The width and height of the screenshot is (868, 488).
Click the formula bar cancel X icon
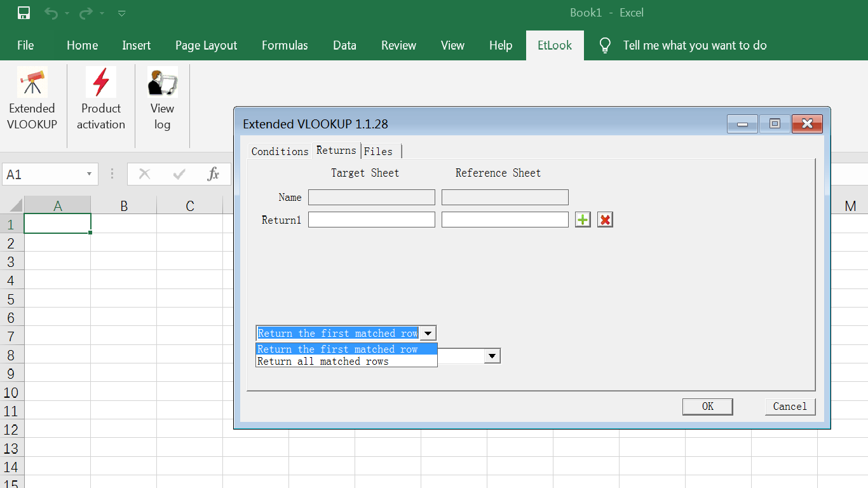145,174
